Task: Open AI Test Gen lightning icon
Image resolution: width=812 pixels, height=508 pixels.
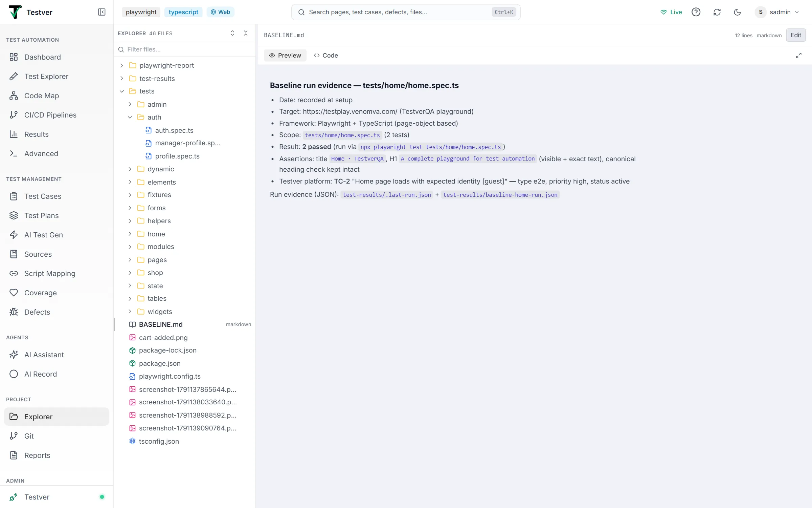Action: (x=14, y=235)
